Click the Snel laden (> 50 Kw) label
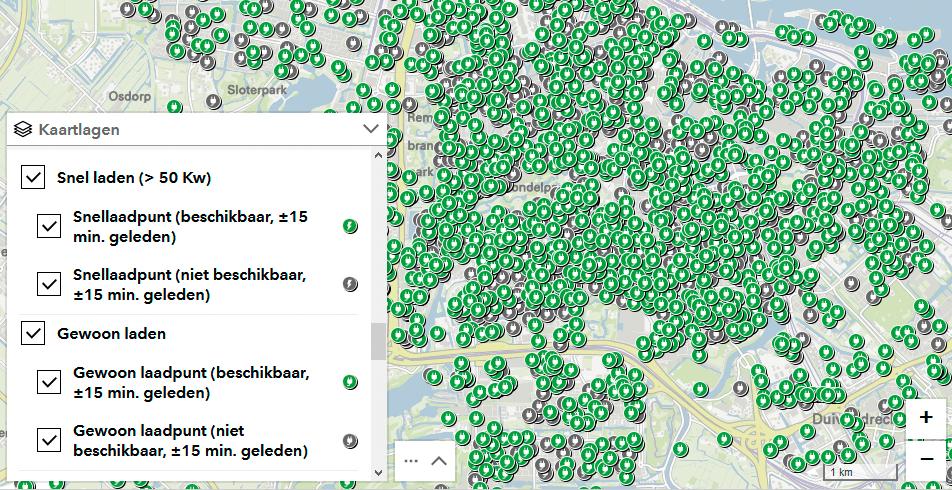The height and width of the screenshot is (490, 952). coord(134,178)
